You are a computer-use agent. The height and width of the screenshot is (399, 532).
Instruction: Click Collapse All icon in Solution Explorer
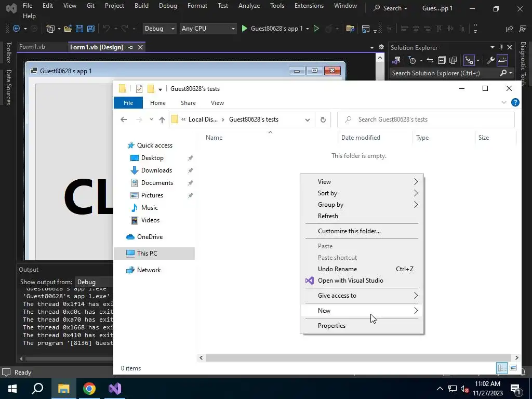tap(442, 60)
